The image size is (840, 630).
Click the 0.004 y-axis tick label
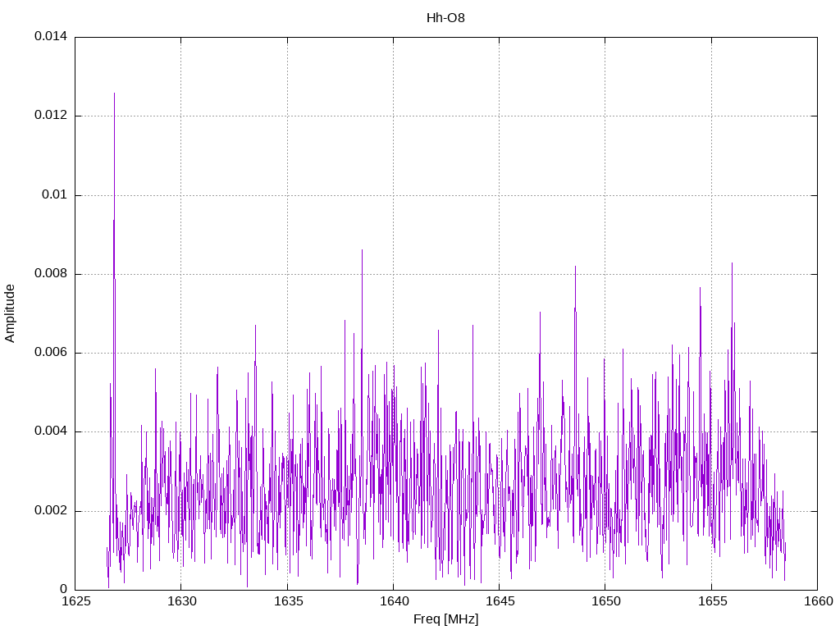tap(50, 431)
